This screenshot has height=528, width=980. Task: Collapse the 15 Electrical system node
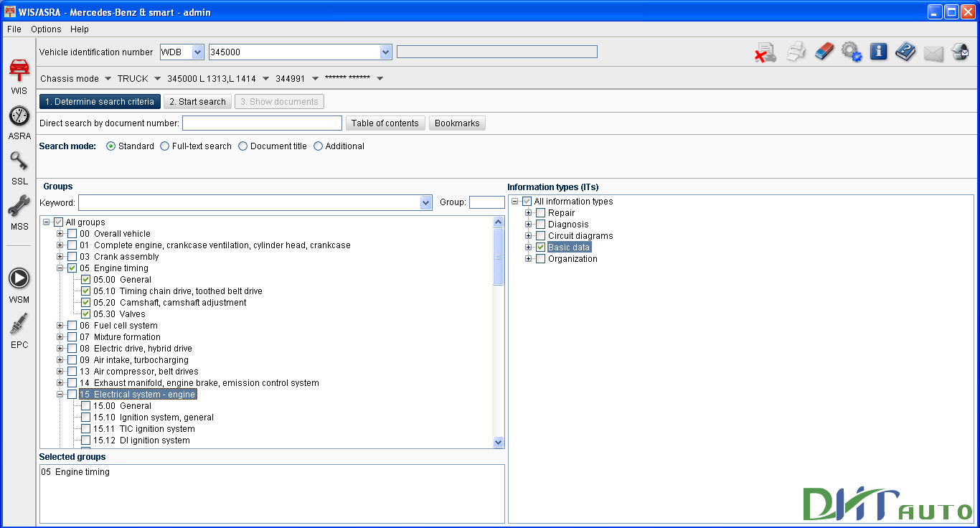(x=60, y=395)
